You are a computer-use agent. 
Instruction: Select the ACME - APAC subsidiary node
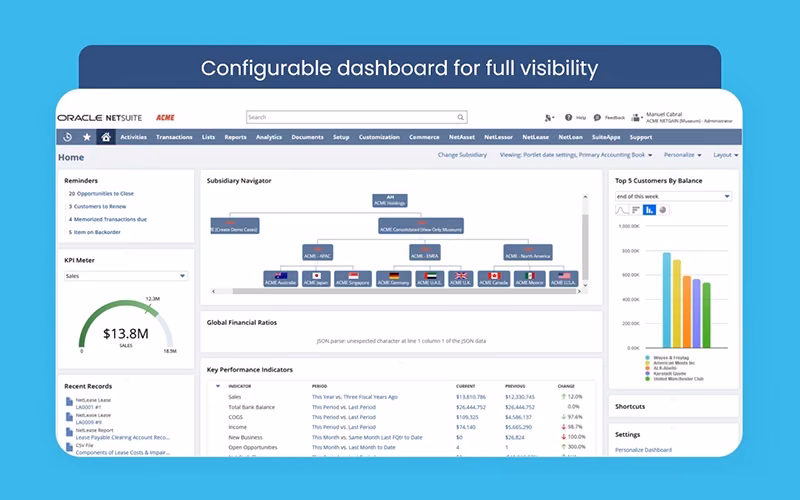(317, 253)
